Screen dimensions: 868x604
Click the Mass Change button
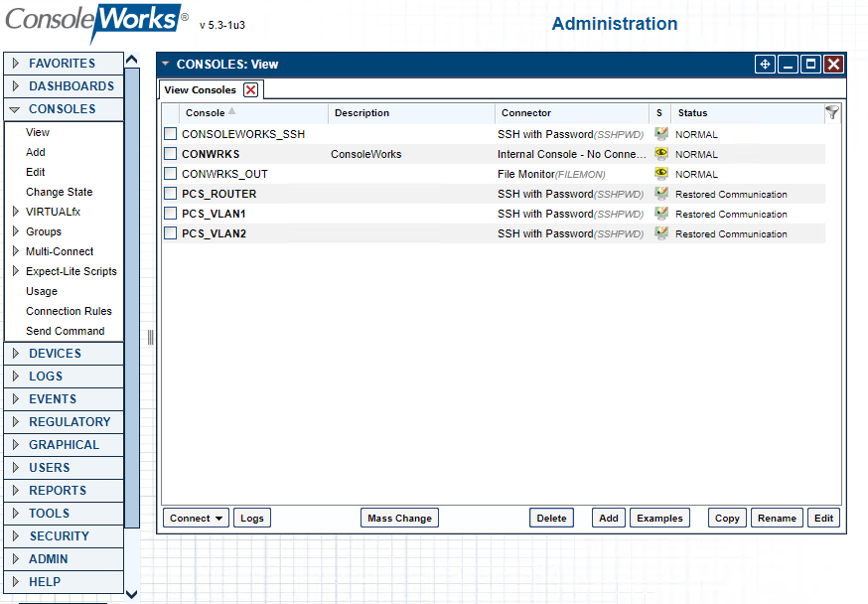[399, 519]
